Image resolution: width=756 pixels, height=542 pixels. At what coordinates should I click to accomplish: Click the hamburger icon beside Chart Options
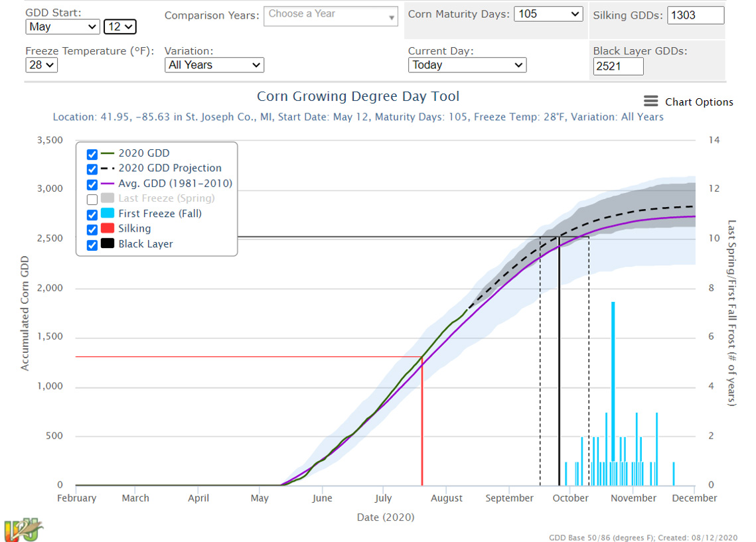point(649,102)
